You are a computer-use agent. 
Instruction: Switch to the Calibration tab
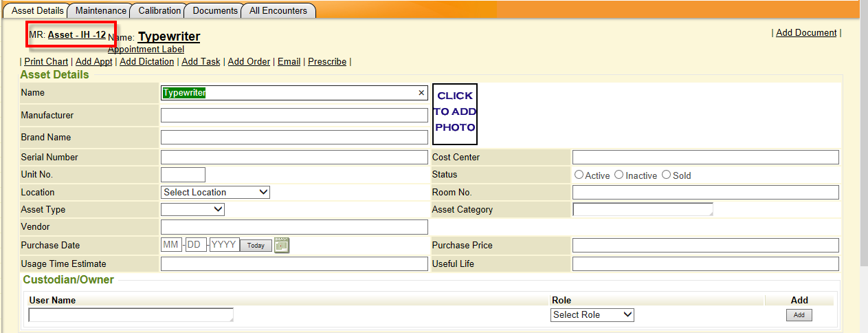pos(159,10)
